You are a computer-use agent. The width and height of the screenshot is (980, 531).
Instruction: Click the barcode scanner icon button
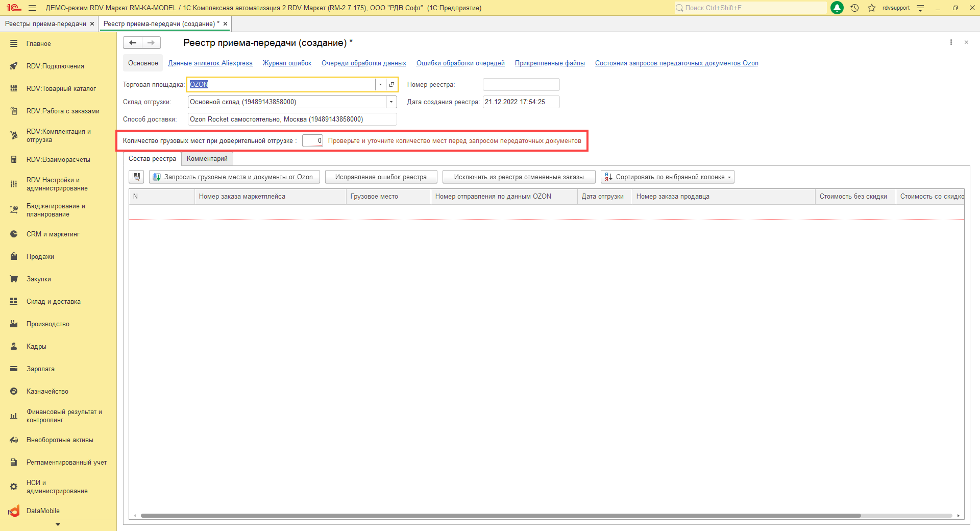[136, 177]
